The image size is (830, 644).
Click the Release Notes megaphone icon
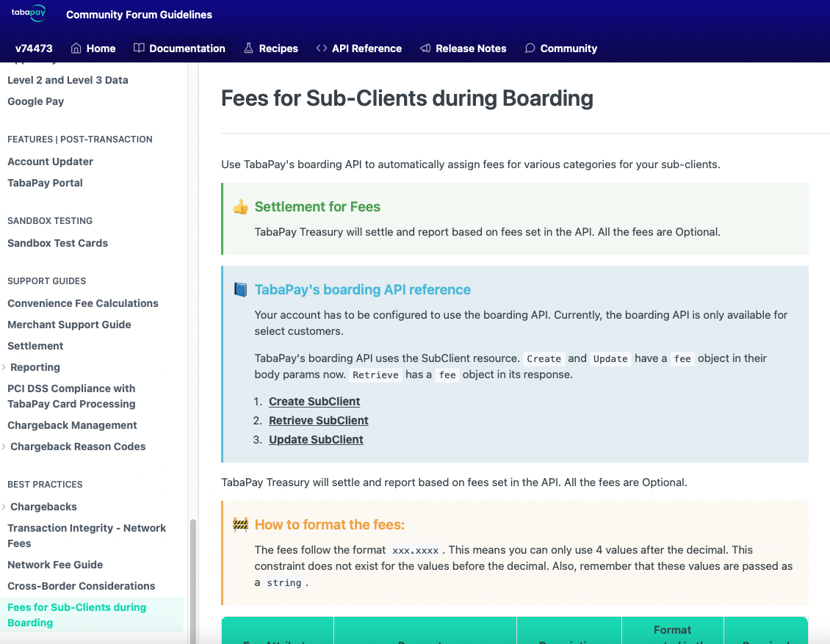pos(425,48)
